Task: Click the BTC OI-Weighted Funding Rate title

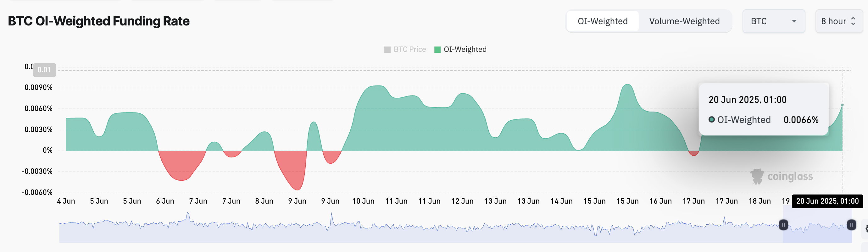Action: click(99, 21)
